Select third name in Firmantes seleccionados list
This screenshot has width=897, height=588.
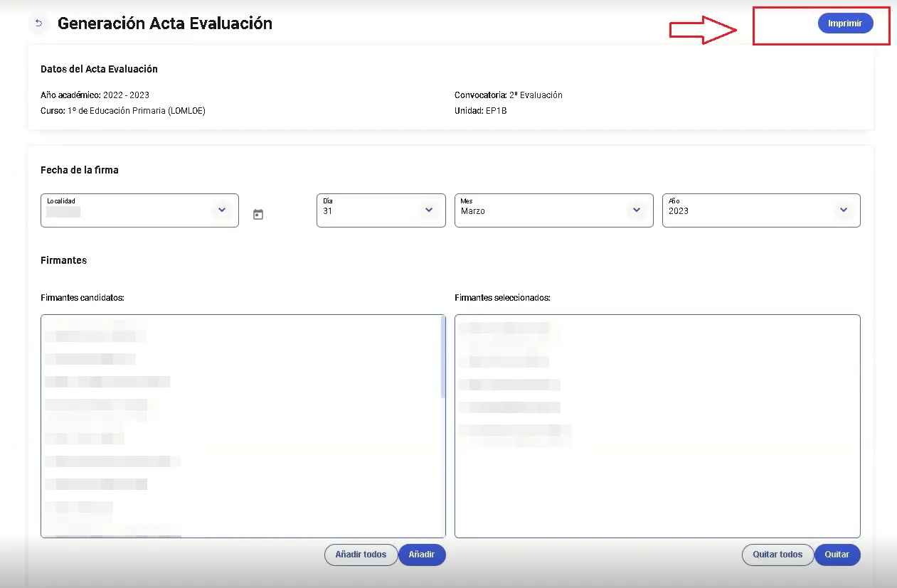tap(509, 385)
